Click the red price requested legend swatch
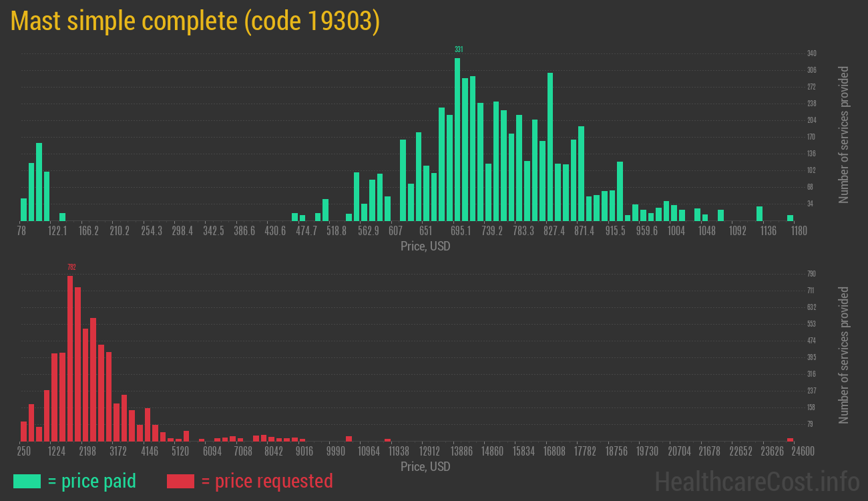 pyautogui.click(x=180, y=481)
